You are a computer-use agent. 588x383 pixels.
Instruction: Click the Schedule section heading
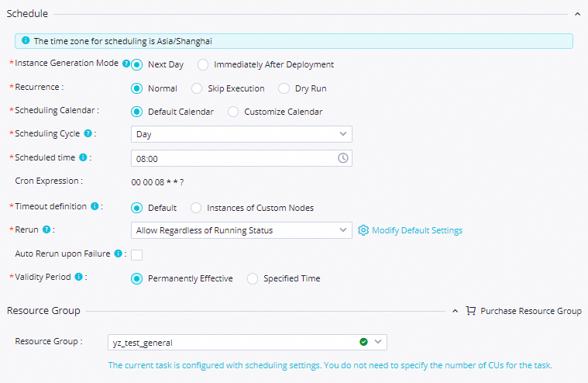pyautogui.click(x=27, y=13)
